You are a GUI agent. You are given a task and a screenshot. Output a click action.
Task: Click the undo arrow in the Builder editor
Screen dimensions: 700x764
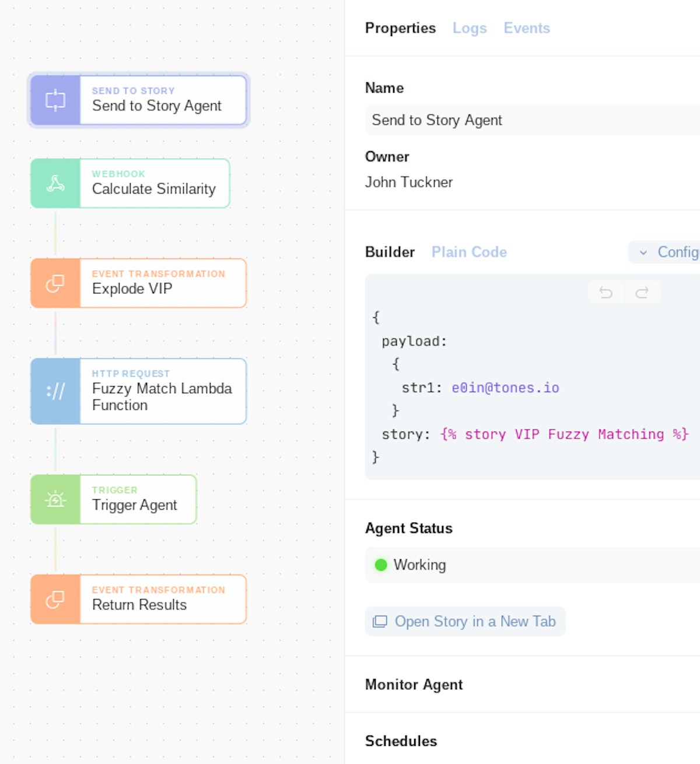pos(606,293)
